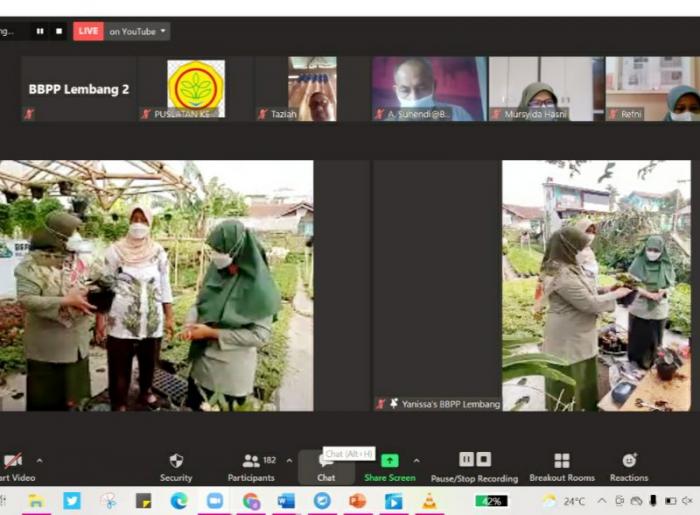Open the Reactions menu
Image resolution: width=700 pixels, height=515 pixels.
628,465
